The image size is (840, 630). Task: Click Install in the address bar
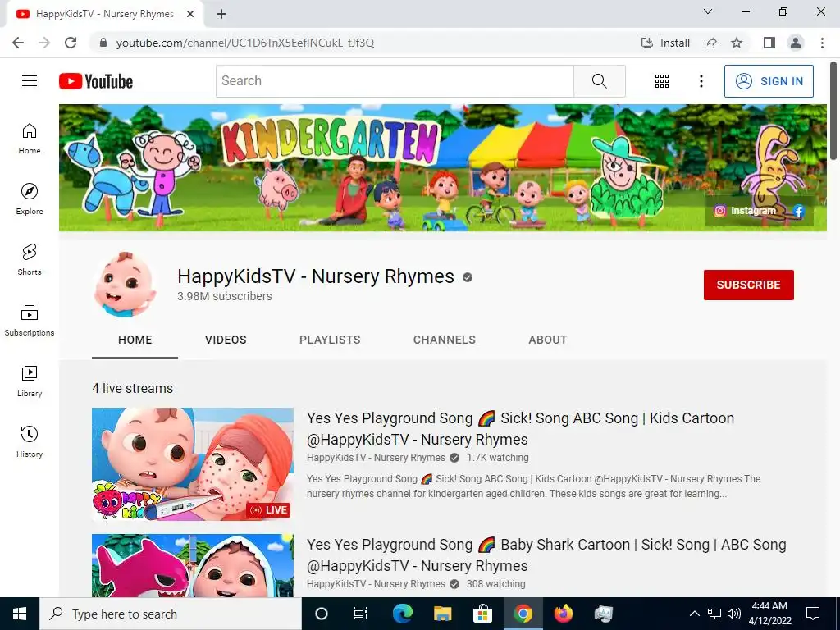coord(665,43)
